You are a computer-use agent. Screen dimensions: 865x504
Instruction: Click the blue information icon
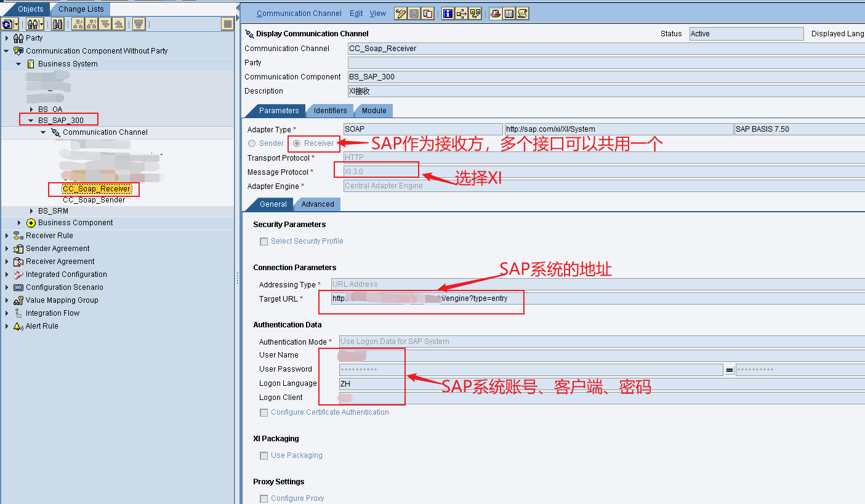click(x=448, y=14)
